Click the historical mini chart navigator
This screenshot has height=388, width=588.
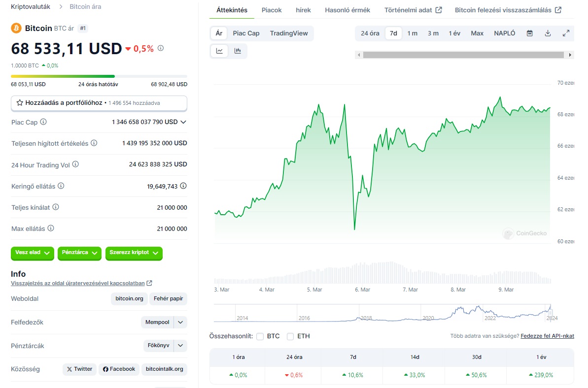coord(382,313)
